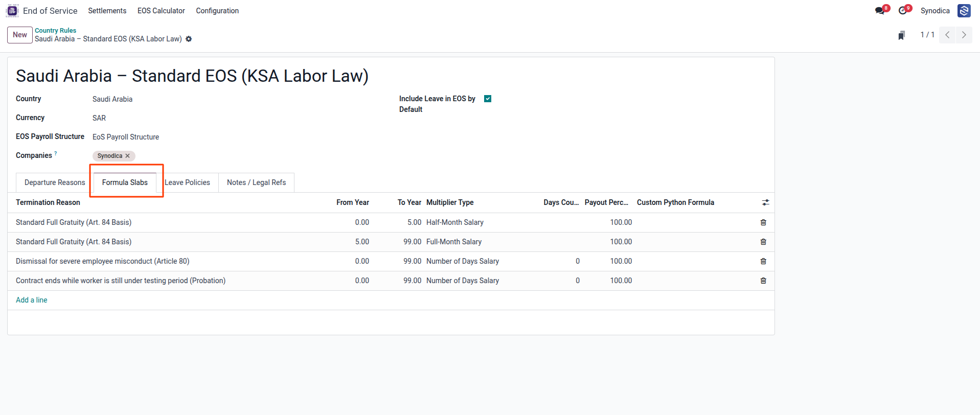Click the Synodica user avatar icon
This screenshot has height=415, width=980.
(x=964, y=11)
